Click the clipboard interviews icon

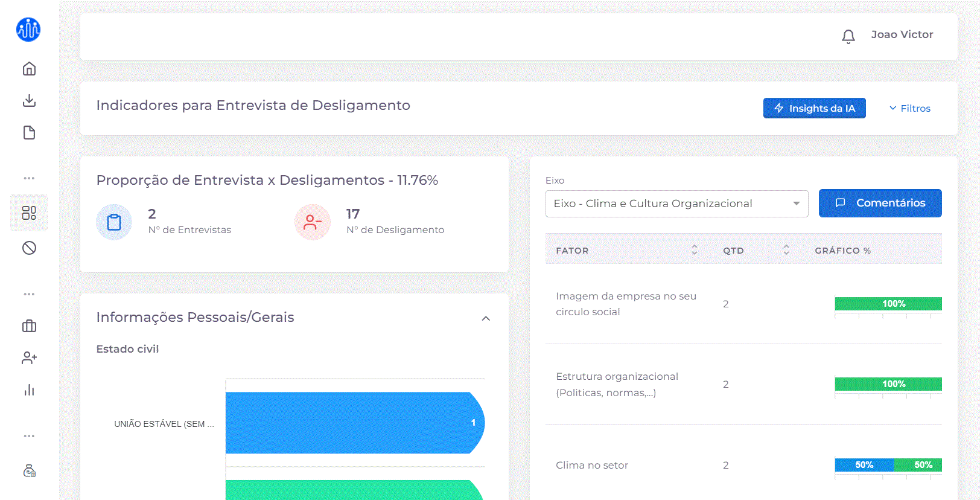click(x=114, y=222)
